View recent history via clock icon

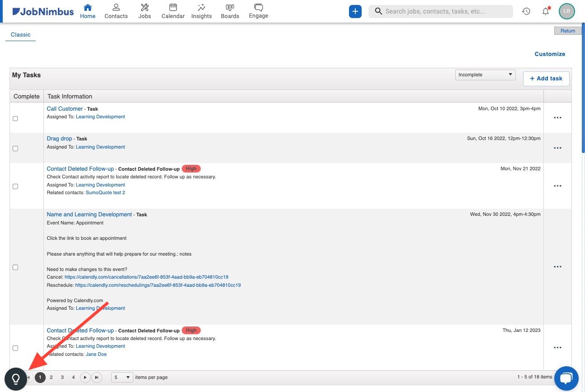[526, 11]
